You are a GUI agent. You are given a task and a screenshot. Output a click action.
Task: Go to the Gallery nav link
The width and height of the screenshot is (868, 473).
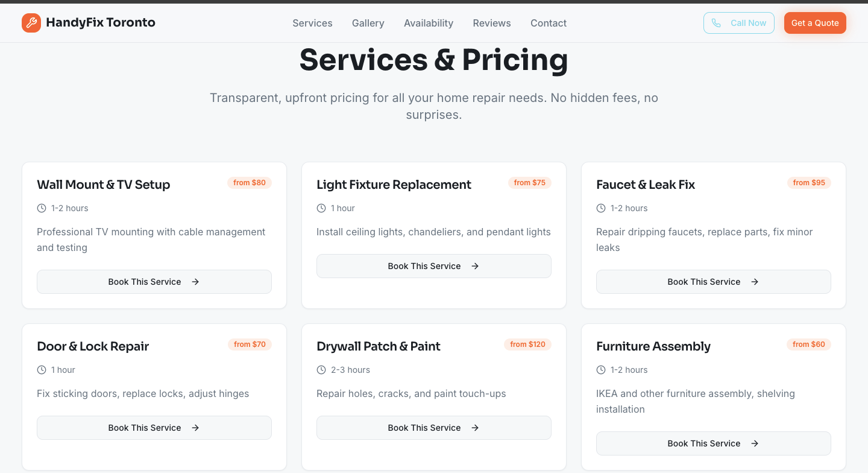(x=368, y=23)
